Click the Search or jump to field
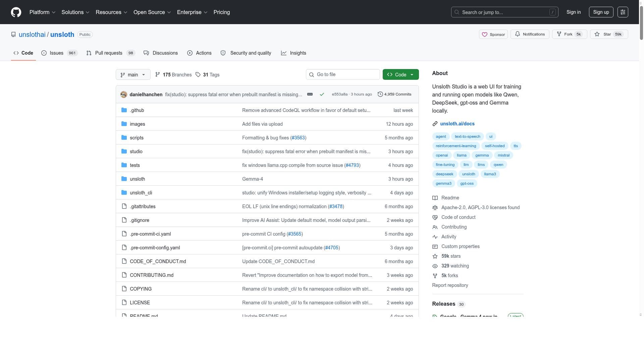This screenshot has width=644, height=362. click(505, 12)
